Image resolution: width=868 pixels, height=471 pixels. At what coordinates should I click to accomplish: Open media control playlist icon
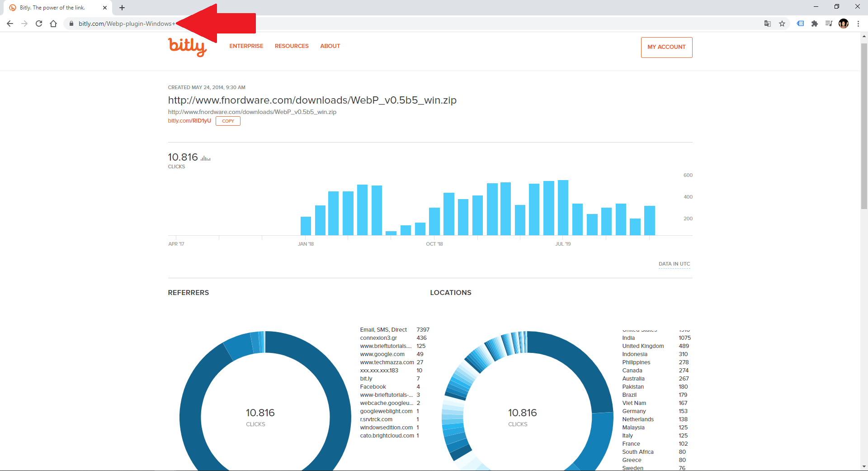[x=829, y=24]
